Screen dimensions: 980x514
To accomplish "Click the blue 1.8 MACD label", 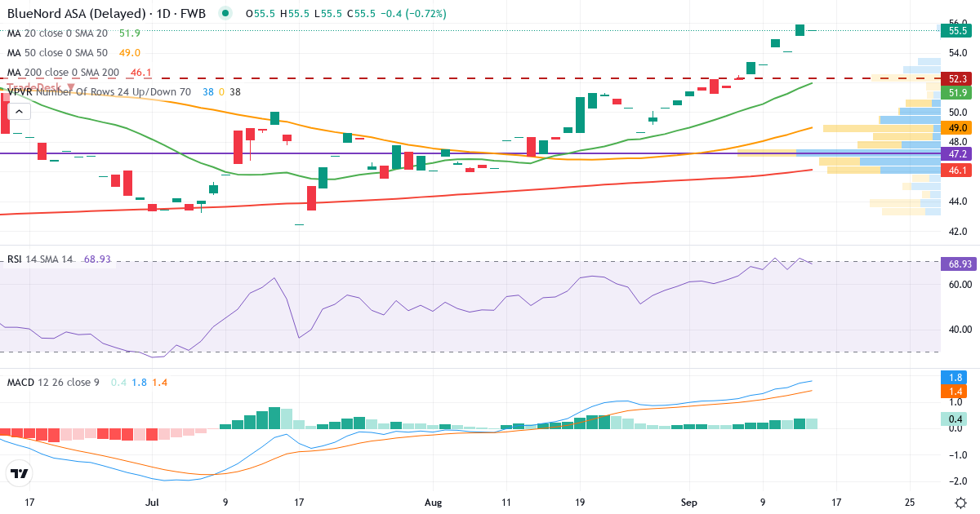I will point(954,378).
